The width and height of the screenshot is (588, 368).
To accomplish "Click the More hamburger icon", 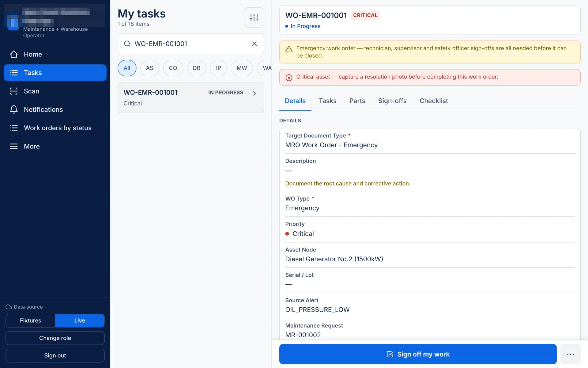I will (x=14, y=146).
